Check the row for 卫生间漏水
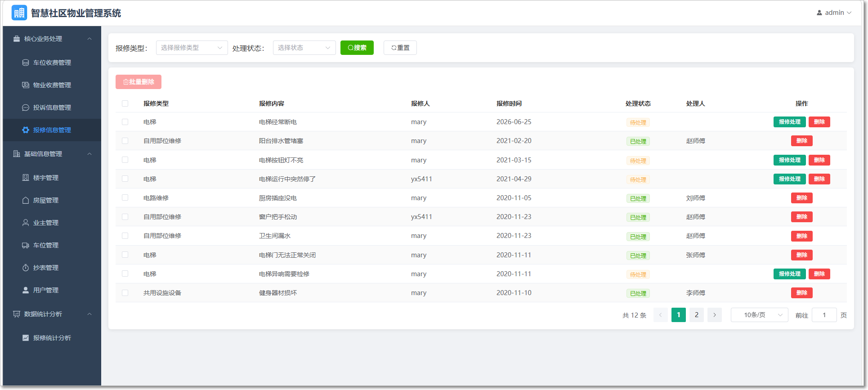The height and width of the screenshot is (390, 868). coord(125,236)
